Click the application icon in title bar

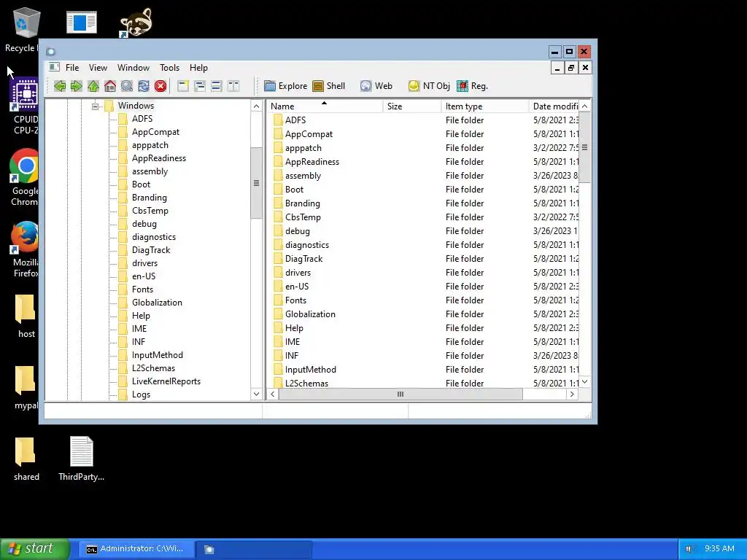click(51, 52)
